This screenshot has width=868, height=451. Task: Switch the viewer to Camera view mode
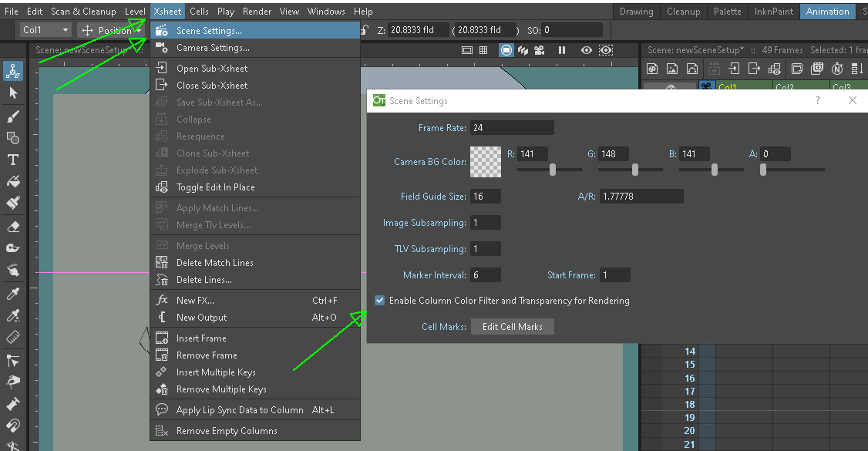(x=506, y=50)
